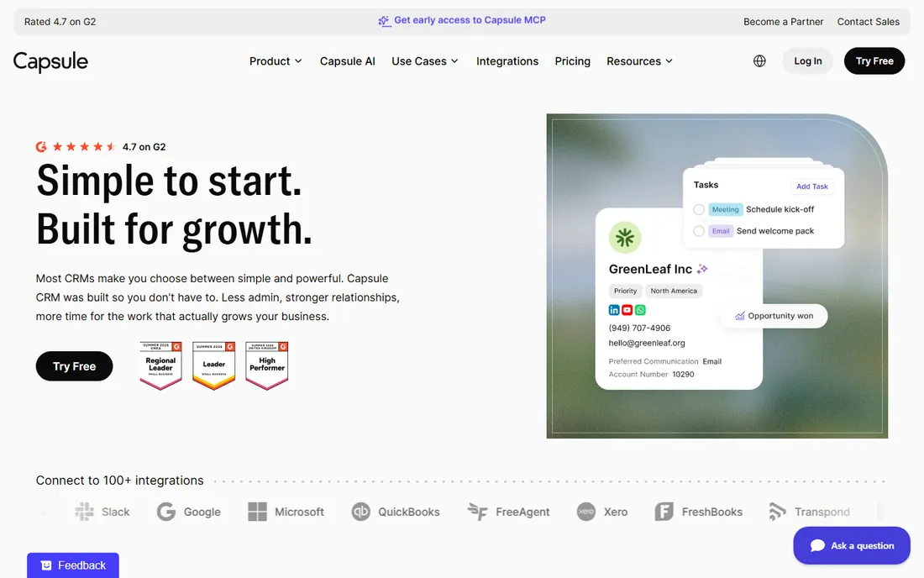Click Become a Partner link
This screenshot has width=924, height=578.
[x=783, y=22]
